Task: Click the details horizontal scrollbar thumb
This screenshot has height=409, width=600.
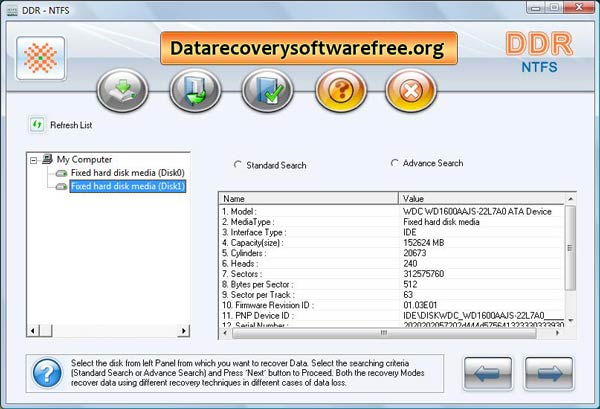Action: tap(384, 333)
